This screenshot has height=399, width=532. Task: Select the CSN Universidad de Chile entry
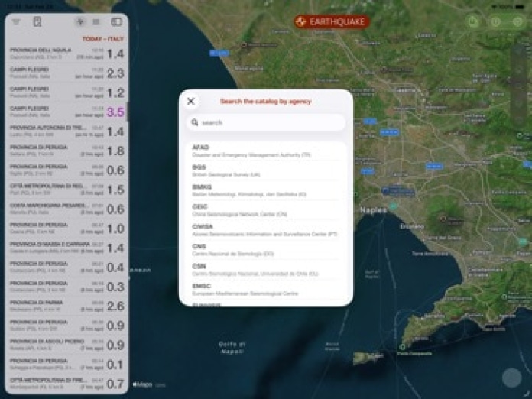coord(266,270)
